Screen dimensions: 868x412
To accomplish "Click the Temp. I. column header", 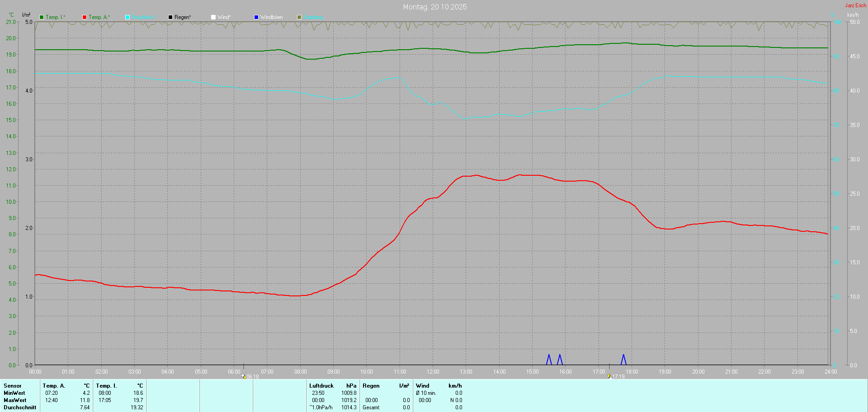I will (x=107, y=386).
